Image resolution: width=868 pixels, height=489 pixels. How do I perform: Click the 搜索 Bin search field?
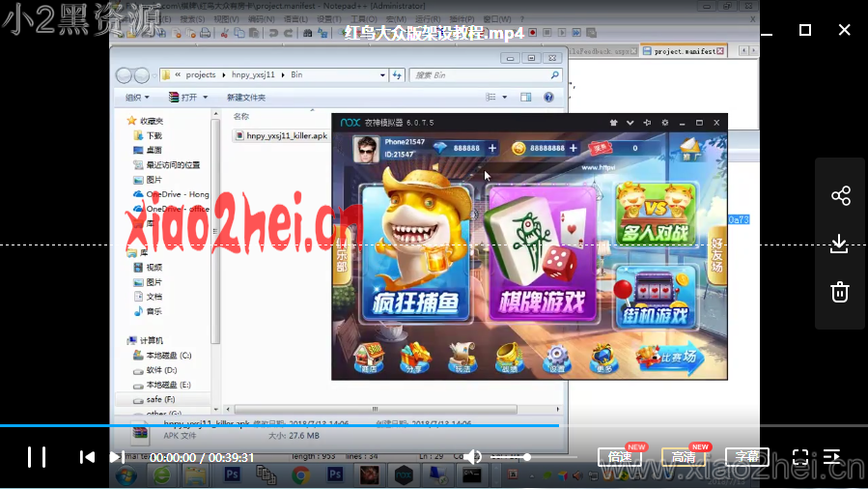486,74
